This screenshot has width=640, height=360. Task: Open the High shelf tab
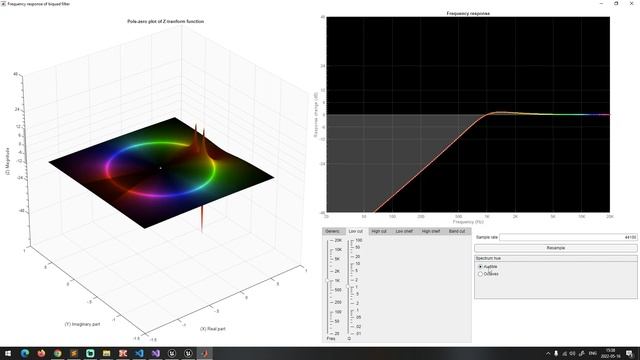tap(431, 231)
